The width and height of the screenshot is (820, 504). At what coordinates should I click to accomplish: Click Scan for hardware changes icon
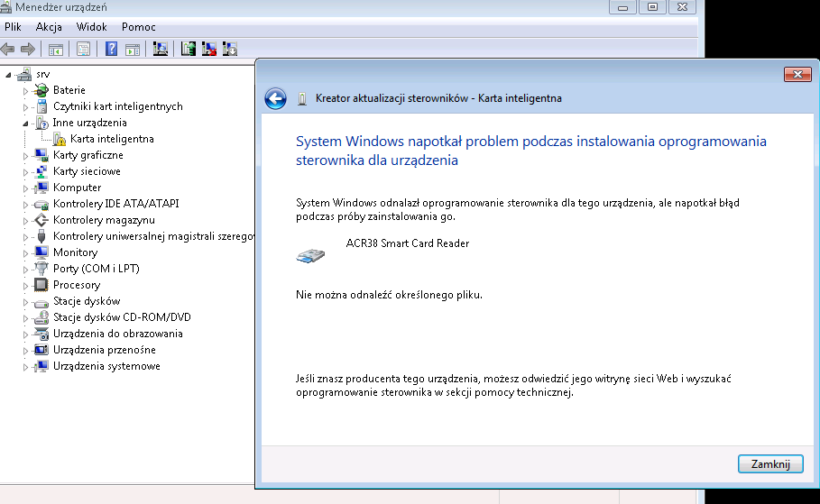[x=161, y=50]
